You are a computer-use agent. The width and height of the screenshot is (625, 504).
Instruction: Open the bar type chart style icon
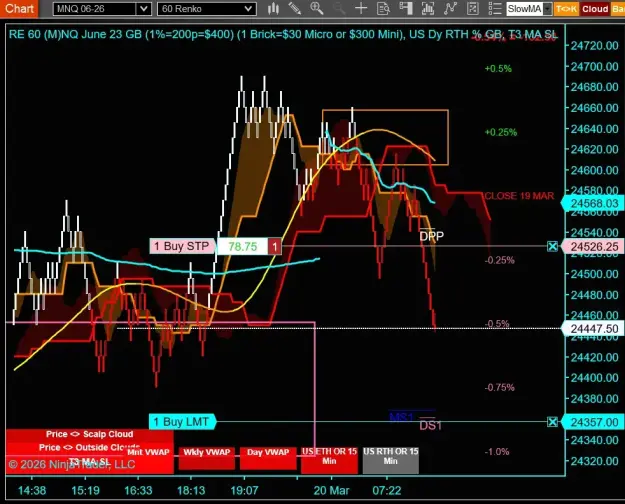tap(273, 8)
